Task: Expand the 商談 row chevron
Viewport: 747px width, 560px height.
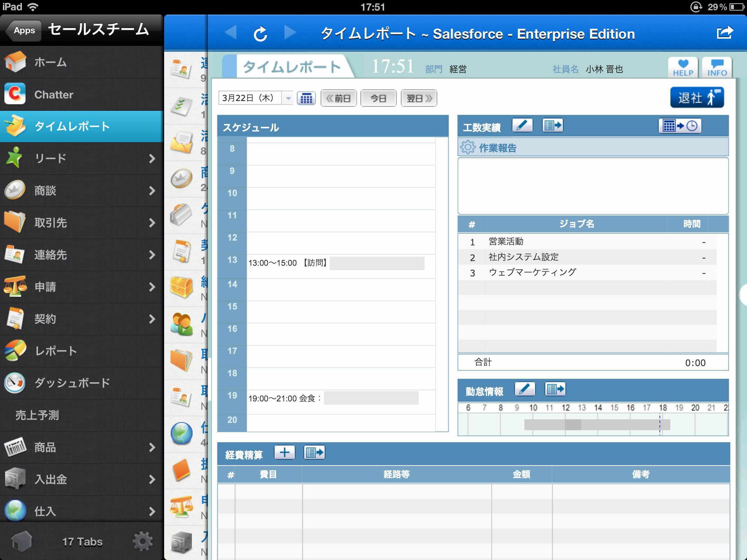Action: [152, 190]
